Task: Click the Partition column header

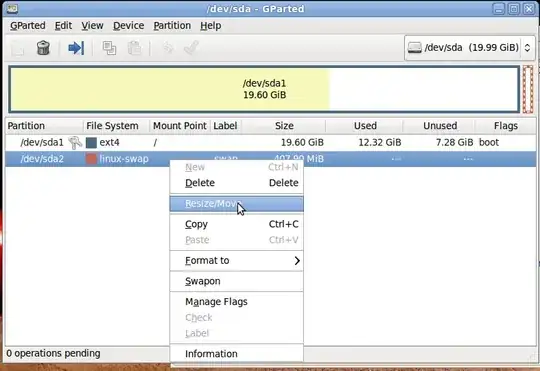Action: coord(44,126)
